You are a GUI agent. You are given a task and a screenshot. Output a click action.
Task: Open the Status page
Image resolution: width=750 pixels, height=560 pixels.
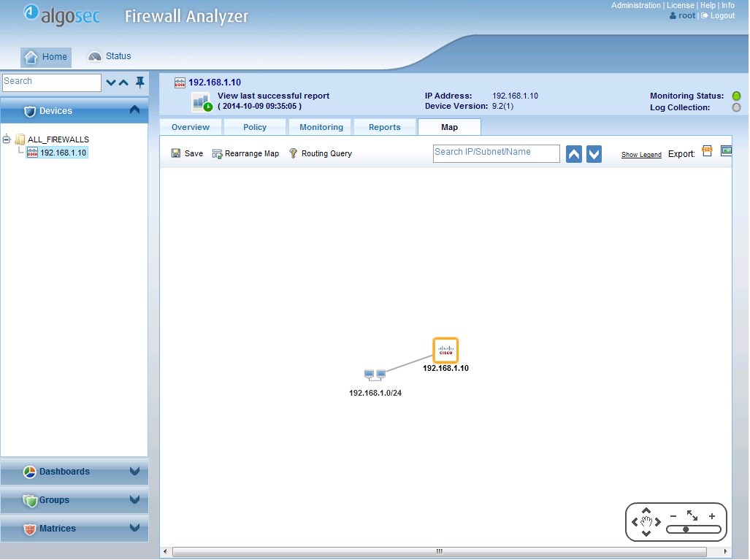point(109,56)
